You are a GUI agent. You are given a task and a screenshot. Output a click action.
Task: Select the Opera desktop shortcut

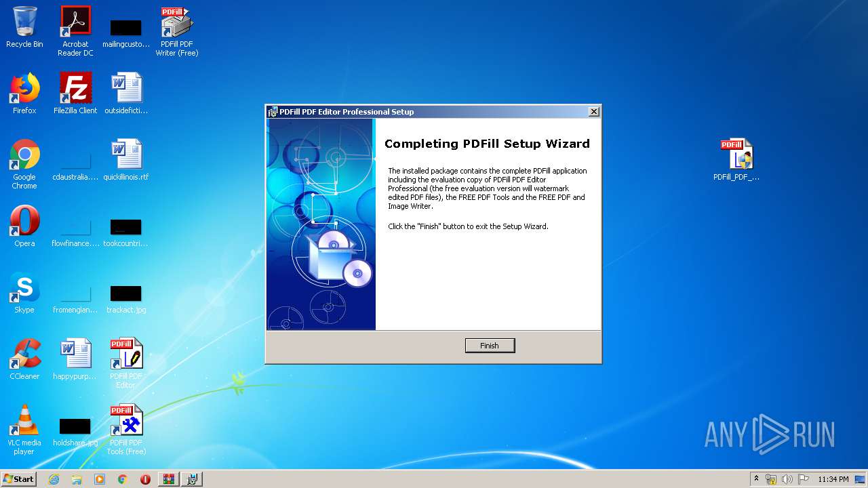pos(24,226)
